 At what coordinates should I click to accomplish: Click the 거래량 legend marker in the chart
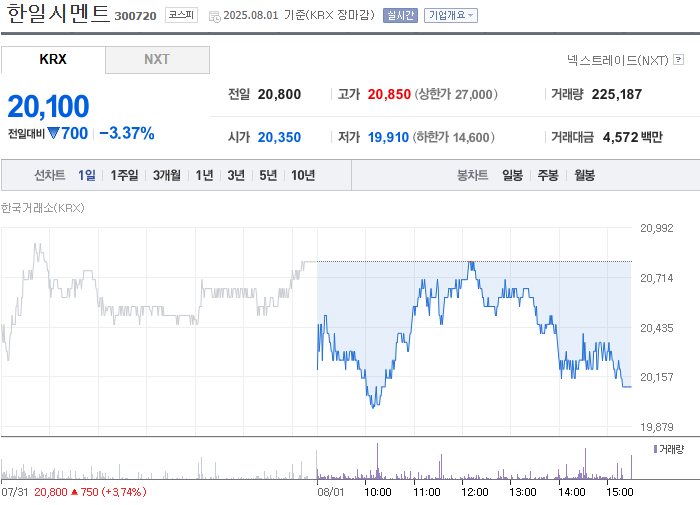[x=655, y=449]
